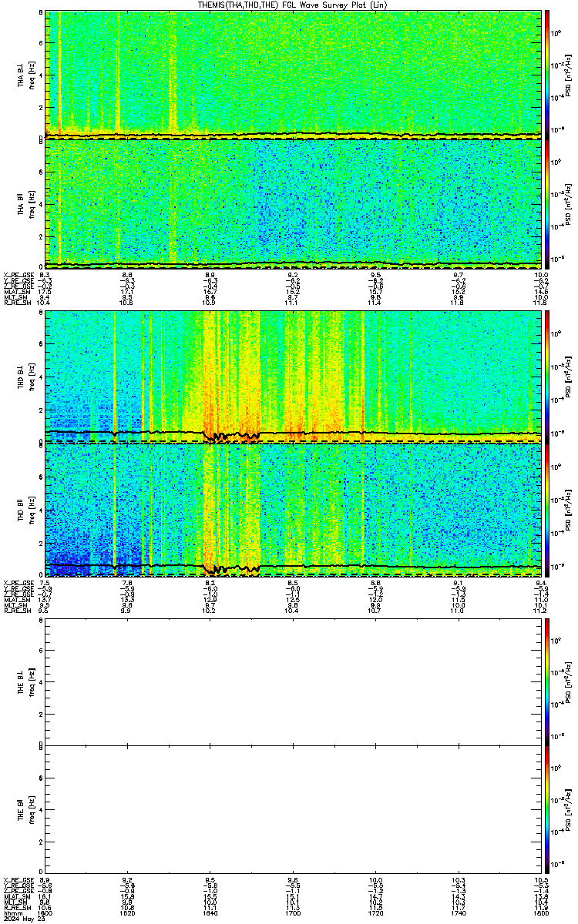Screen dimensions: 578x924
Task: Click the R_RE_SM label under the THD panels
Action: tap(17, 611)
